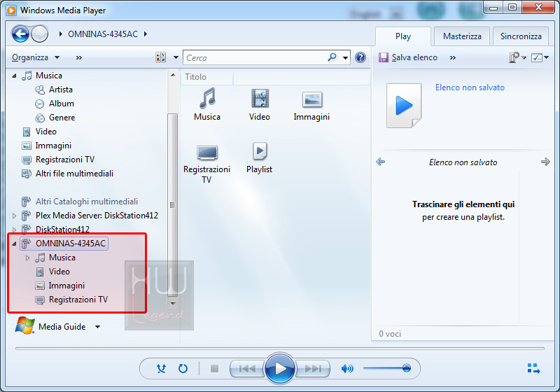This screenshot has width=560, height=392.
Task: Open the Immagini icon in content pane
Action: click(311, 105)
